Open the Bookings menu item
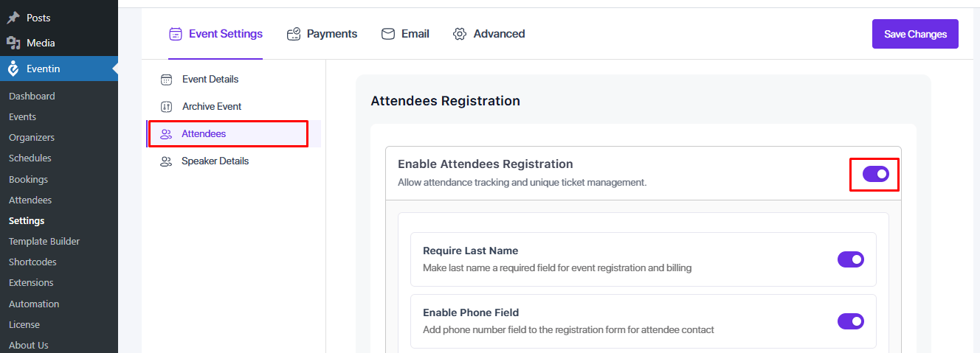 click(x=28, y=179)
